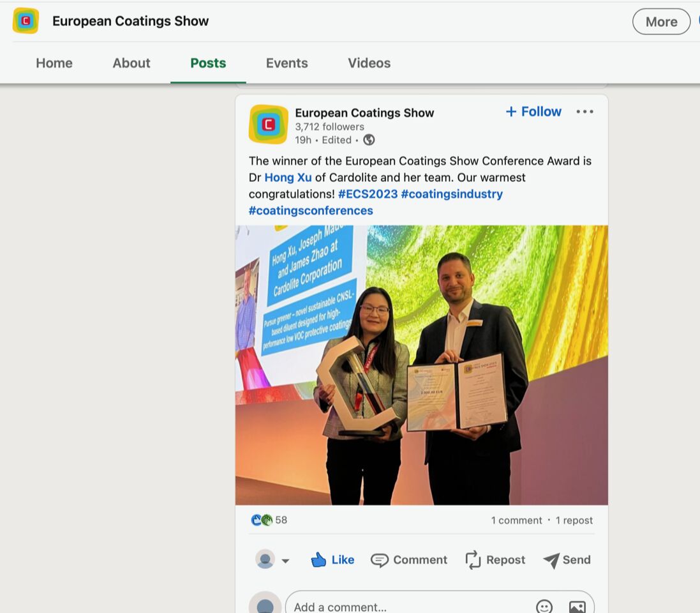Click the '19h • Edited' timestamp
Image resolution: width=700 pixels, height=613 pixels.
pos(324,140)
